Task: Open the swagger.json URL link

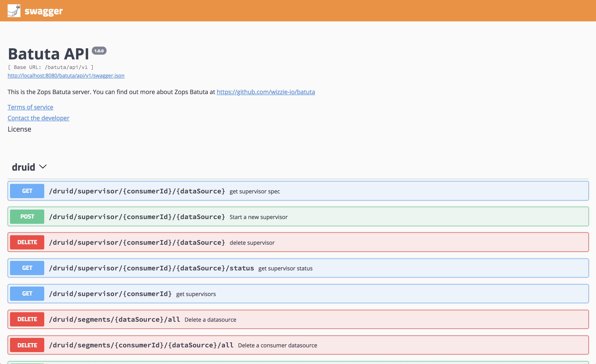Action: [66, 76]
